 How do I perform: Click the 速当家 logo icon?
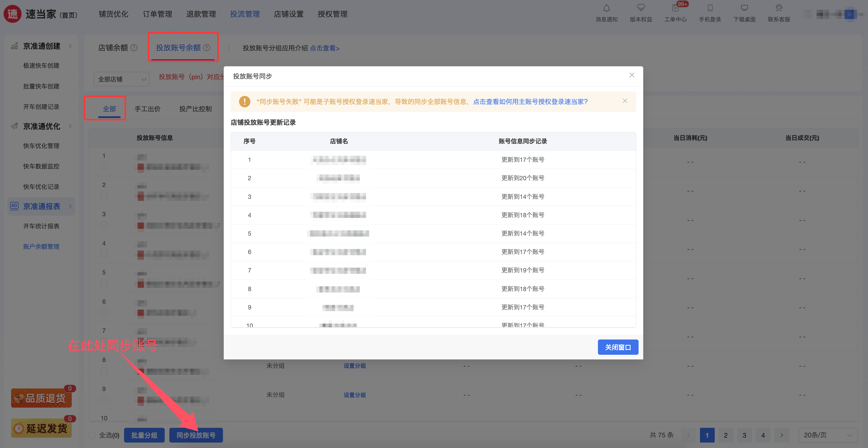12,14
